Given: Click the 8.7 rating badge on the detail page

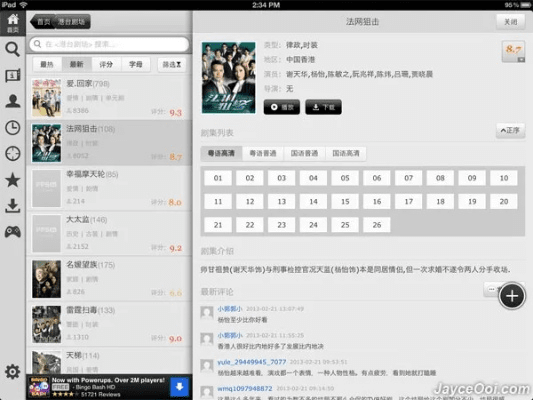Looking at the screenshot, I should (513, 51).
